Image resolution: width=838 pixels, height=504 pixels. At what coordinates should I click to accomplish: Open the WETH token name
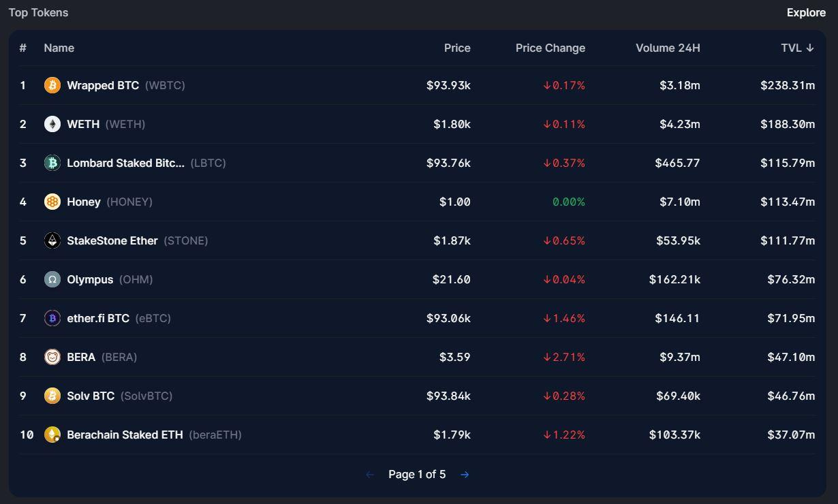pos(83,124)
